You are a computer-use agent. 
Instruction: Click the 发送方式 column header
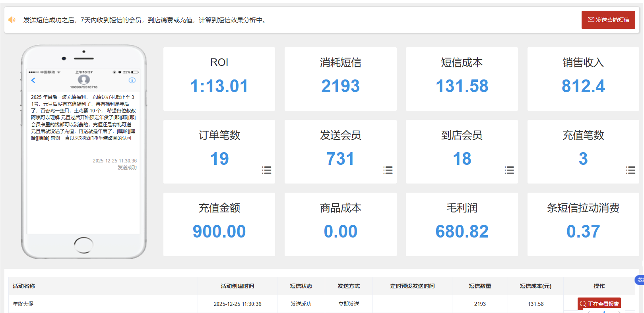pos(349,286)
